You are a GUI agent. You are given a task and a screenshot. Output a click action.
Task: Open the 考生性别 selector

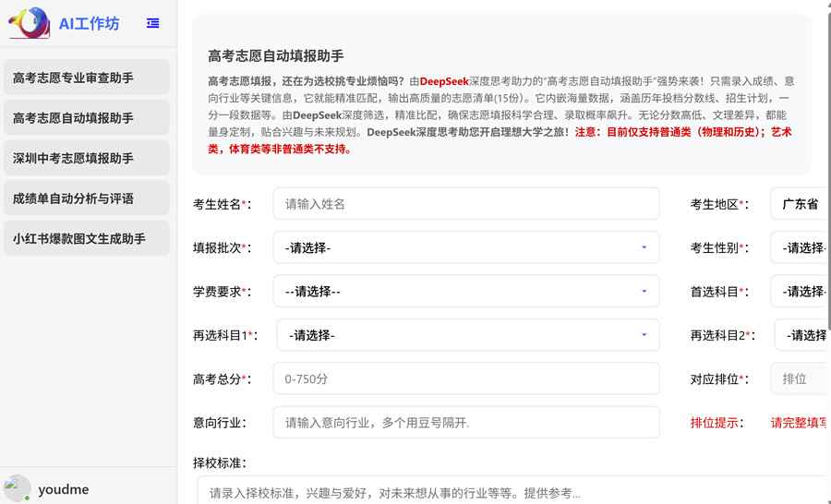tap(800, 247)
